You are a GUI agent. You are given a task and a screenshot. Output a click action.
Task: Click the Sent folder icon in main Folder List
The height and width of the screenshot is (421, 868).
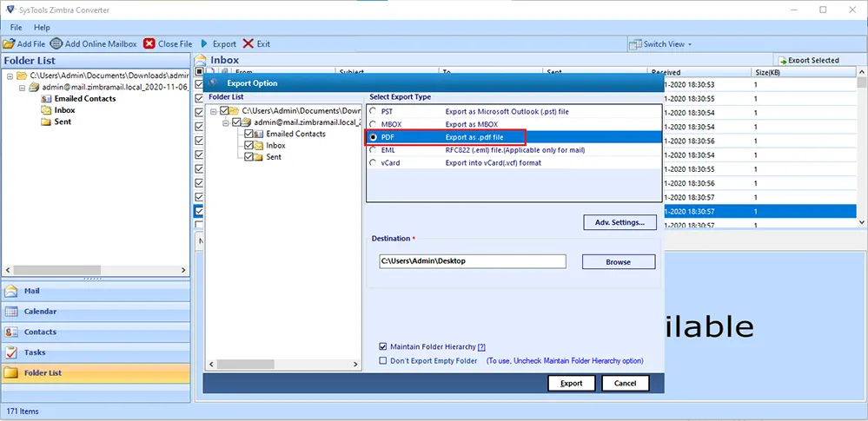[47, 122]
